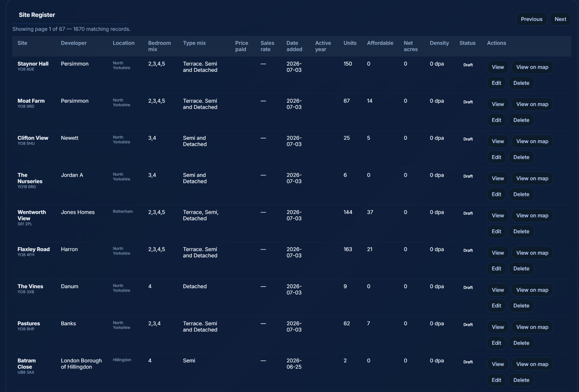This screenshot has width=579, height=392.
Task: Edit the Flaxley Road record
Action: coord(496,268)
